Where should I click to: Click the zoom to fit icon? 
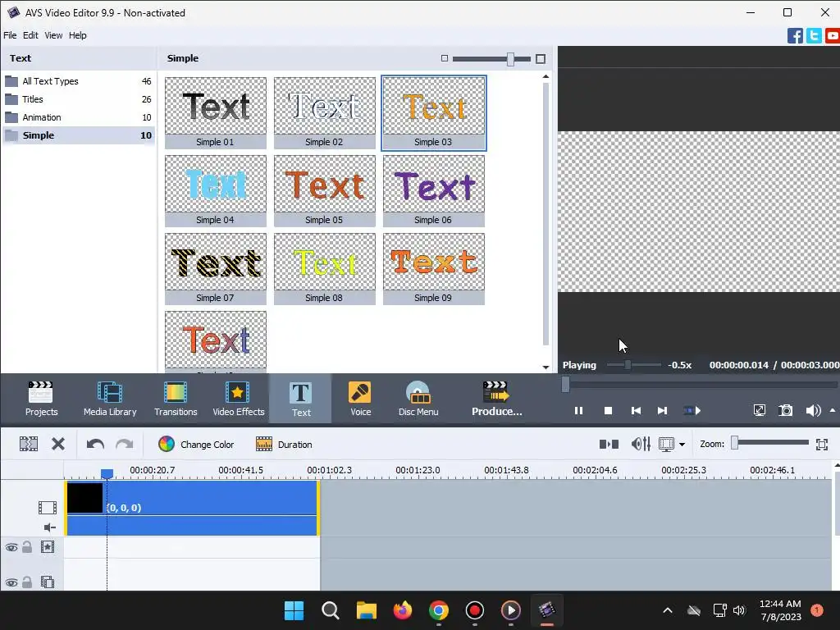[x=822, y=444]
